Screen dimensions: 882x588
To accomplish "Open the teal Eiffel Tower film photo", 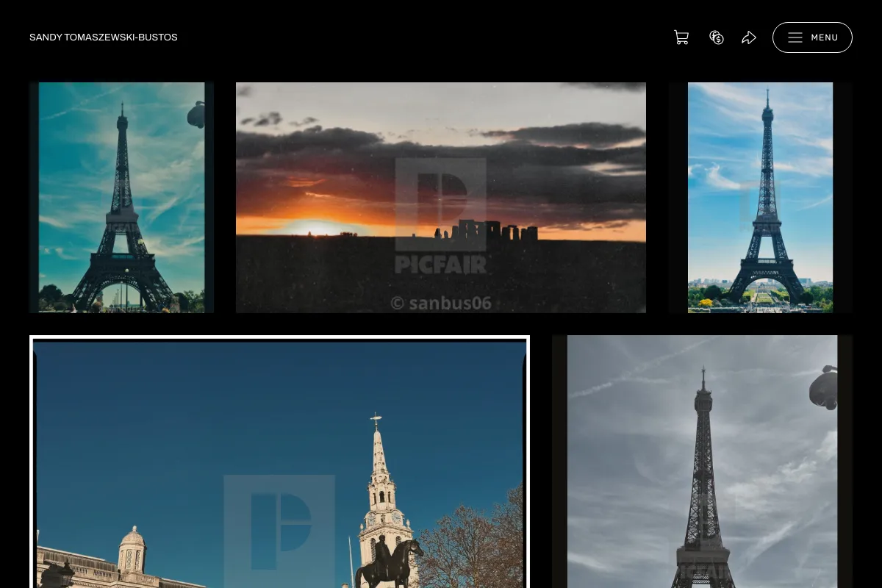I will point(122,198).
